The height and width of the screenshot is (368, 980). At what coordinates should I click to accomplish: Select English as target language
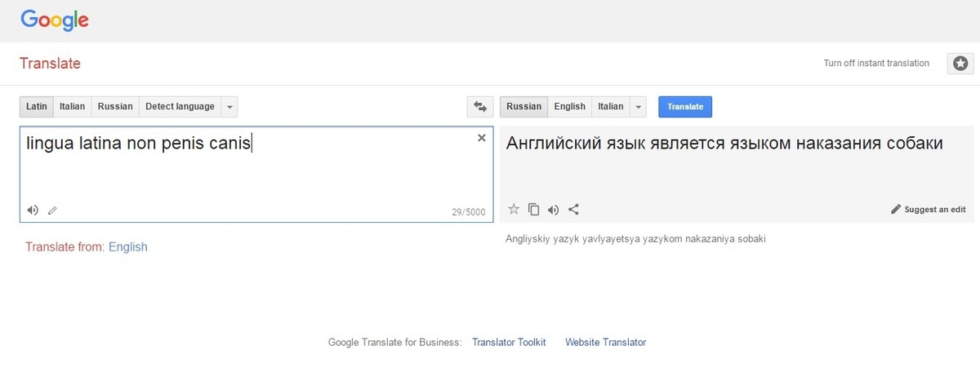coord(569,107)
